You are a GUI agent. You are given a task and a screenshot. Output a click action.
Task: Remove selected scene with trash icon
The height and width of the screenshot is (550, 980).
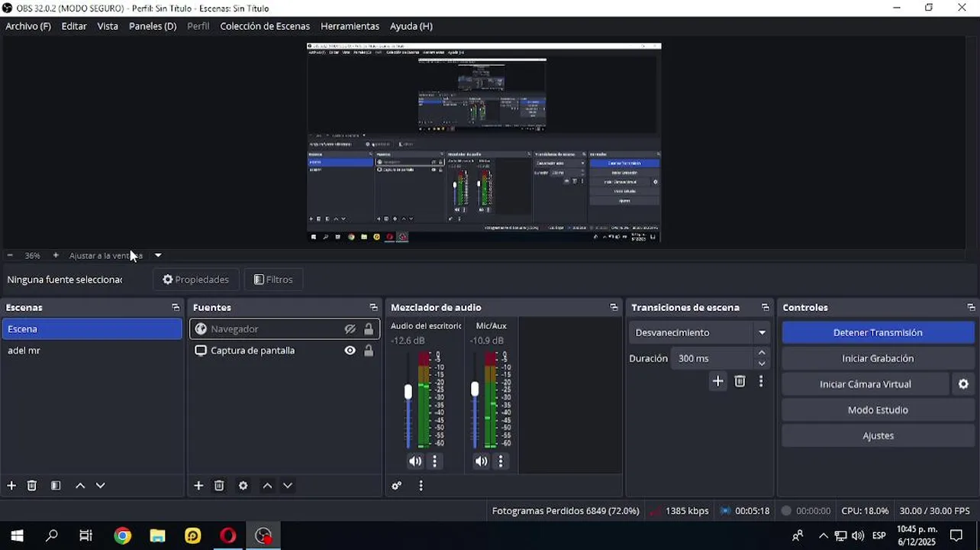[x=32, y=486]
